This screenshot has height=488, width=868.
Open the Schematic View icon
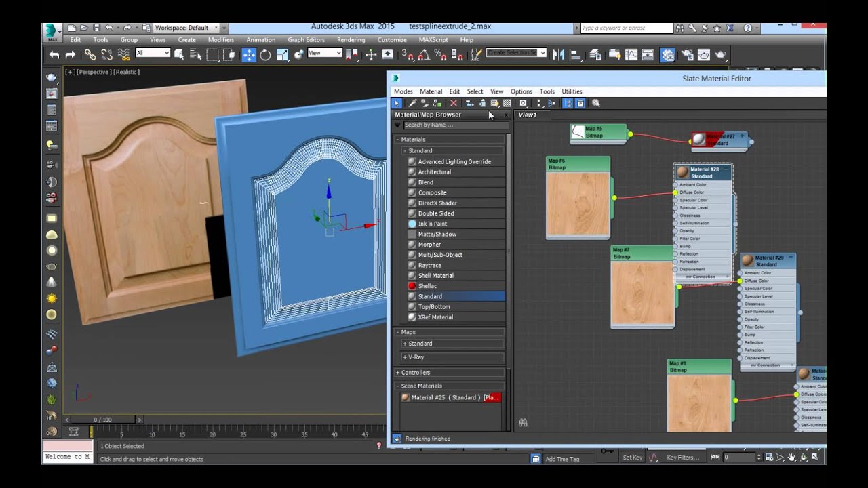[648, 55]
